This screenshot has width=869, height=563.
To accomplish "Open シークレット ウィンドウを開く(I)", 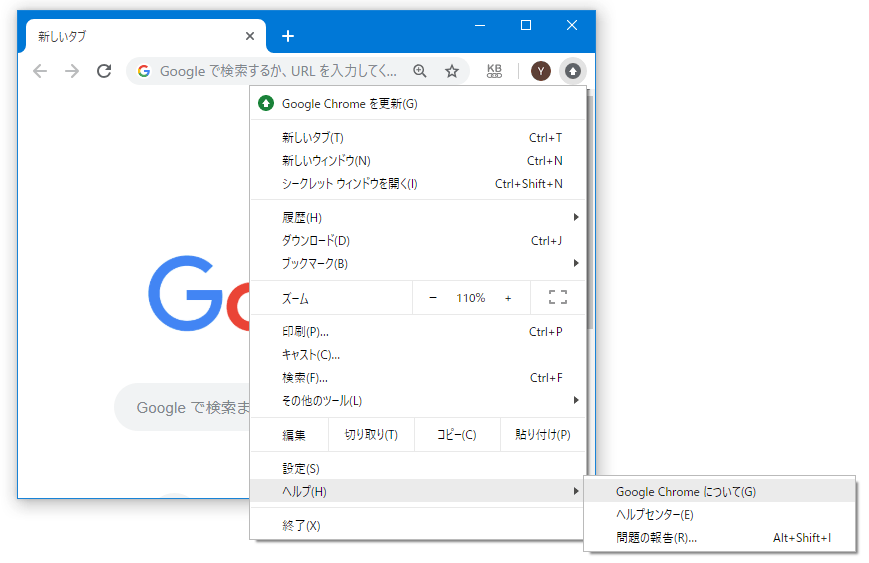I will (x=418, y=183).
